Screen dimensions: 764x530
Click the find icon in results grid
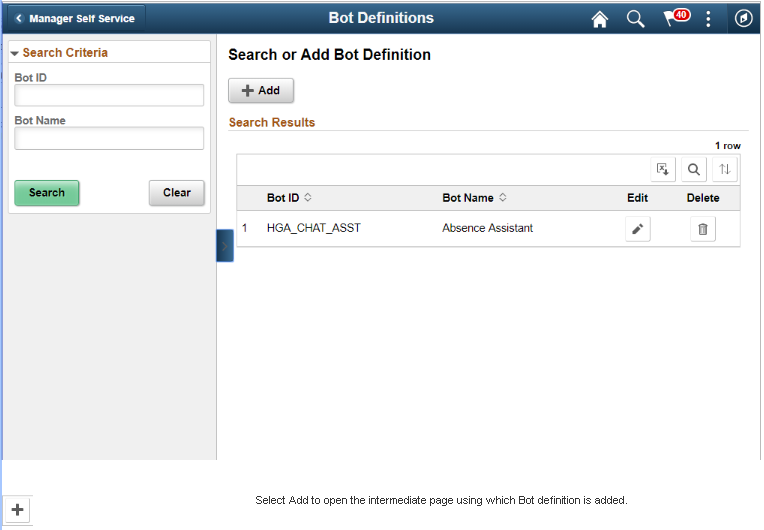[x=693, y=169]
